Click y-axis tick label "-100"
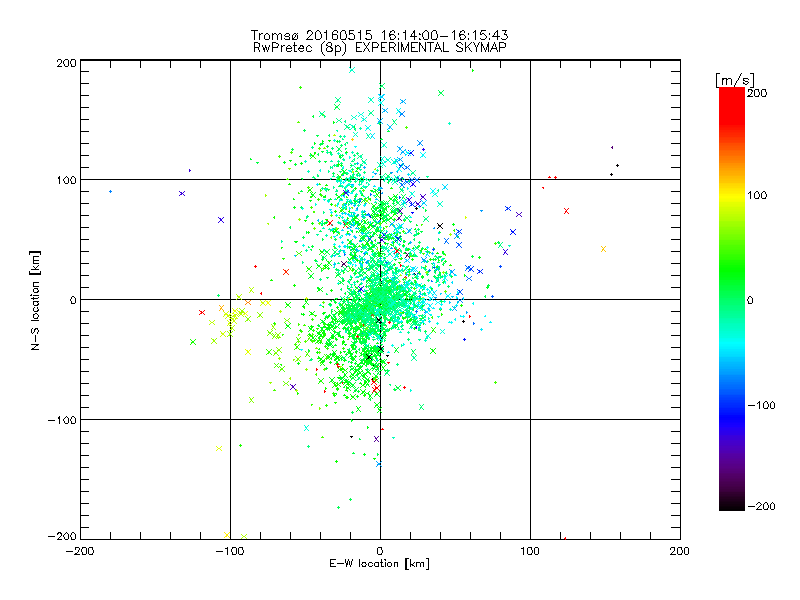Viewport: 800px width, 600px height. 62,420
